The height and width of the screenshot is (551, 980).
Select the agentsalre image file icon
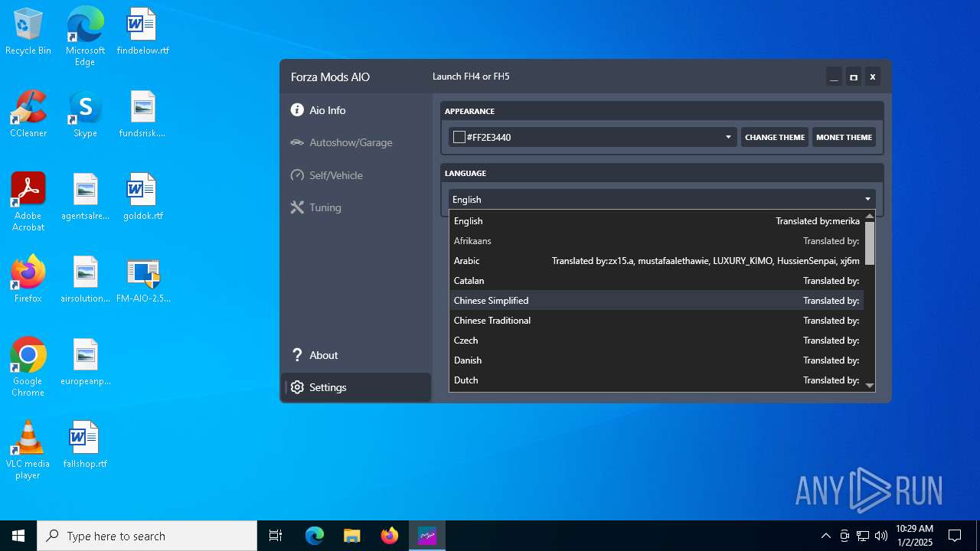coord(85,197)
